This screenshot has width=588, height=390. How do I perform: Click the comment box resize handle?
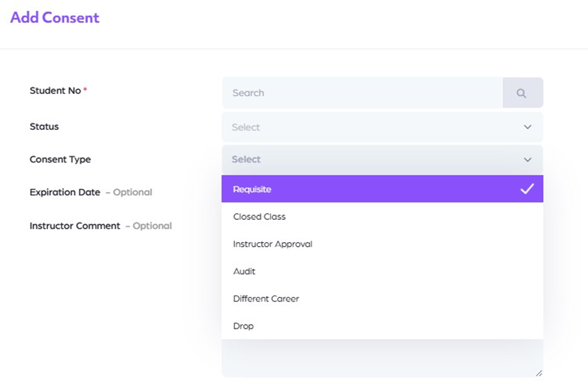point(538,372)
